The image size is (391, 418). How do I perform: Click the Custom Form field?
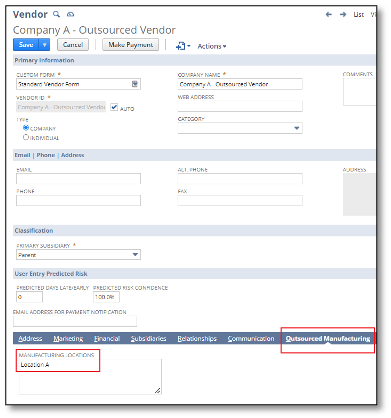78,84
